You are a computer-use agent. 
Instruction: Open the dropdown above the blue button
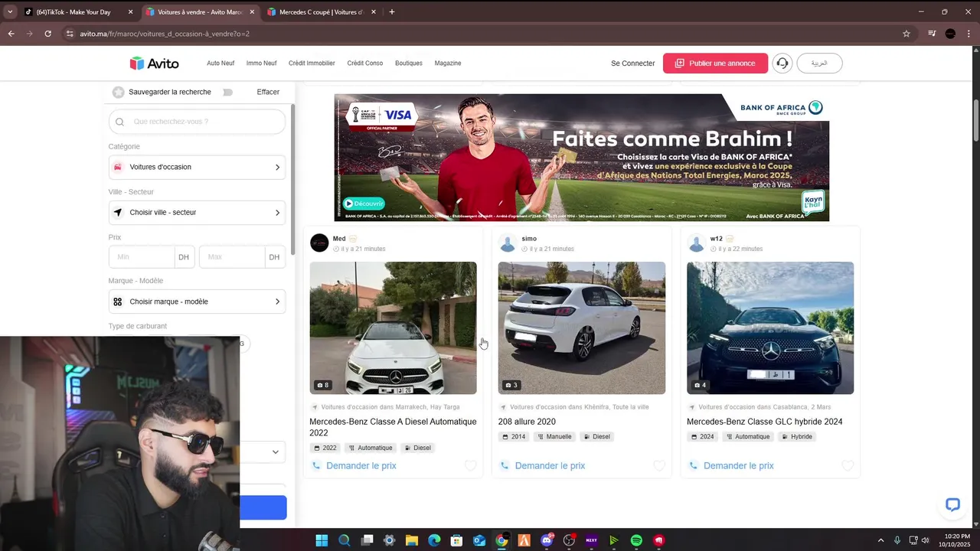point(263,452)
